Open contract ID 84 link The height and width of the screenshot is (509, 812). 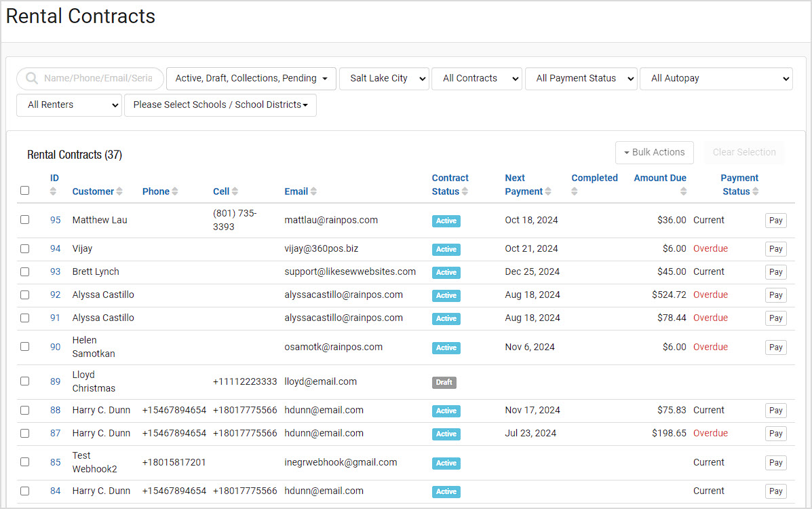click(56, 491)
